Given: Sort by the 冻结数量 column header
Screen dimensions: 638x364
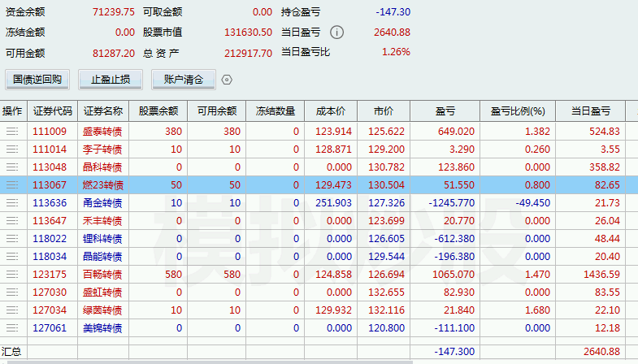Looking at the screenshot, I should coord(276,111).
